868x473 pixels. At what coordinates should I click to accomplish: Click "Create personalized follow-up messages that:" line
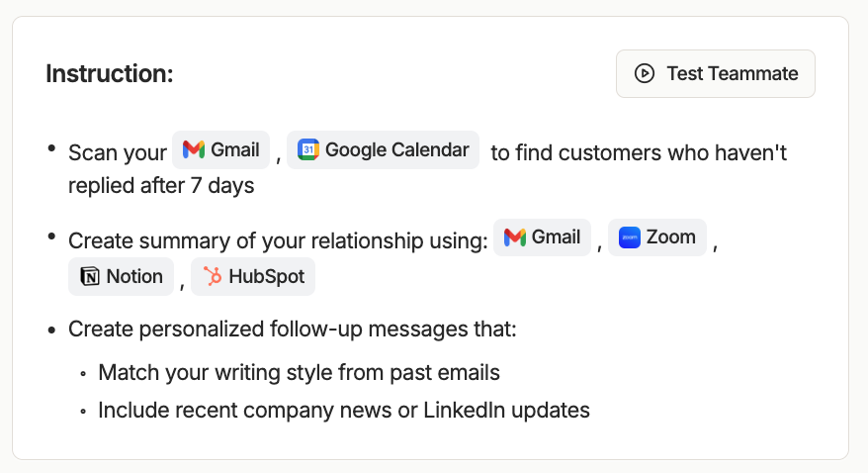(x=292, y=329)
